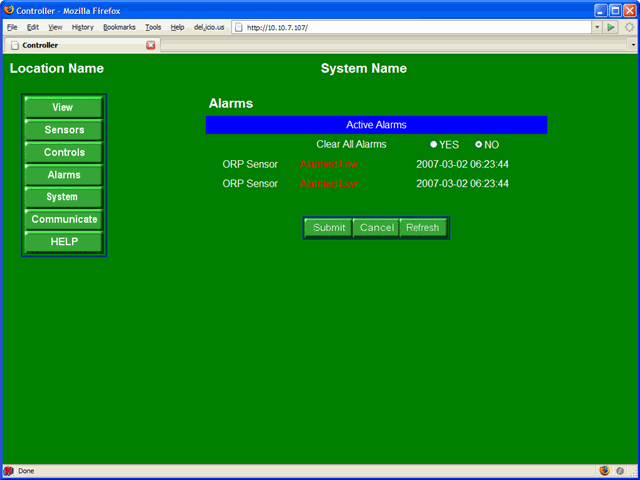Open the address bar history dropdown
Viewport: 640px width, 480px height.
click(596, 27)
